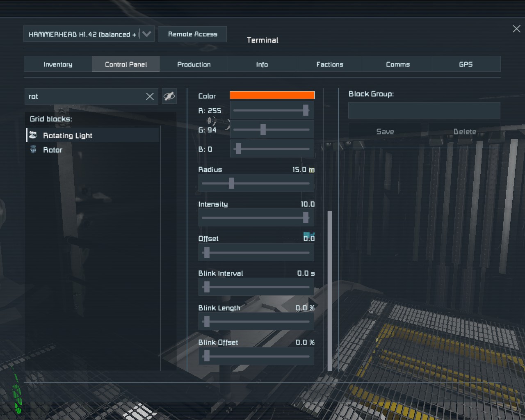Click the Blink Interval slider

256,287
